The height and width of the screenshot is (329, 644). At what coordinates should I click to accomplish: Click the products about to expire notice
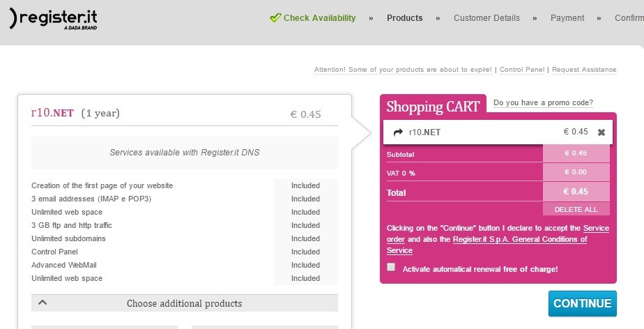click(x=403, y=70)
